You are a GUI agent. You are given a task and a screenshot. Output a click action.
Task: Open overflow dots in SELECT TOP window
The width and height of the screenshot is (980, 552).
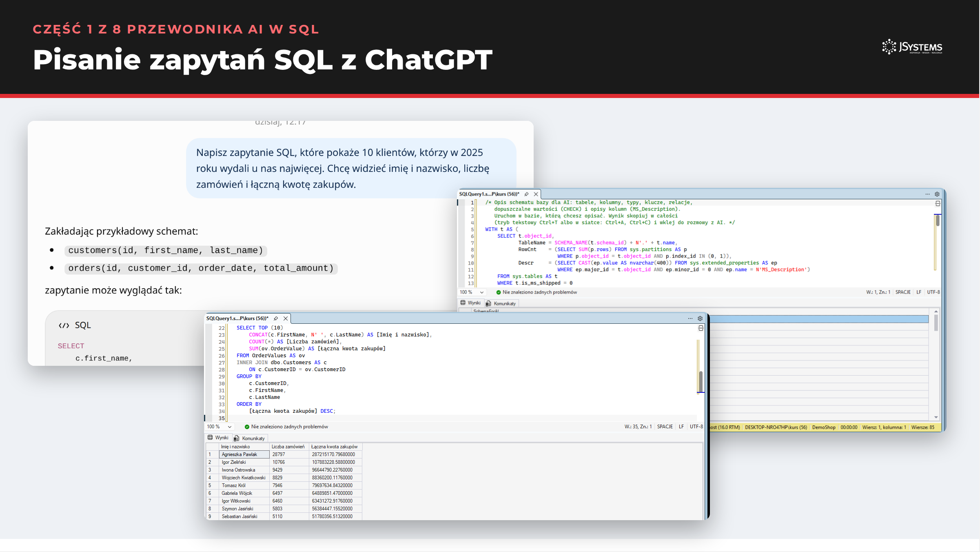point(690,318)
